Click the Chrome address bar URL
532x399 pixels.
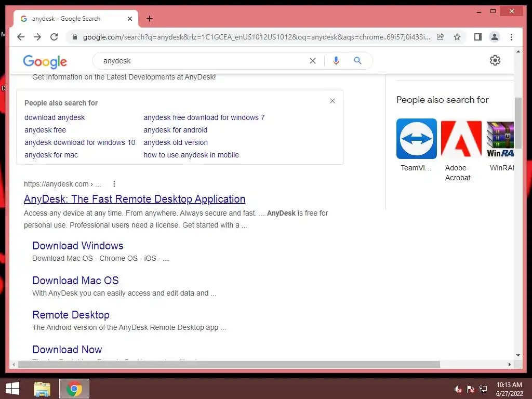pyautogui.click(x=257, y=37)
